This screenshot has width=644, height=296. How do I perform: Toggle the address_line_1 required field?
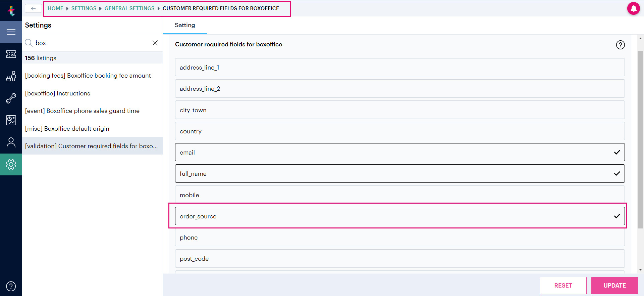tap(400, 67)
